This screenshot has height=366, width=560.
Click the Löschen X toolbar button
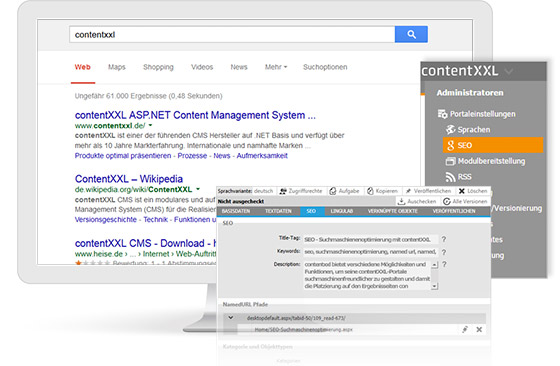(473, 191)
